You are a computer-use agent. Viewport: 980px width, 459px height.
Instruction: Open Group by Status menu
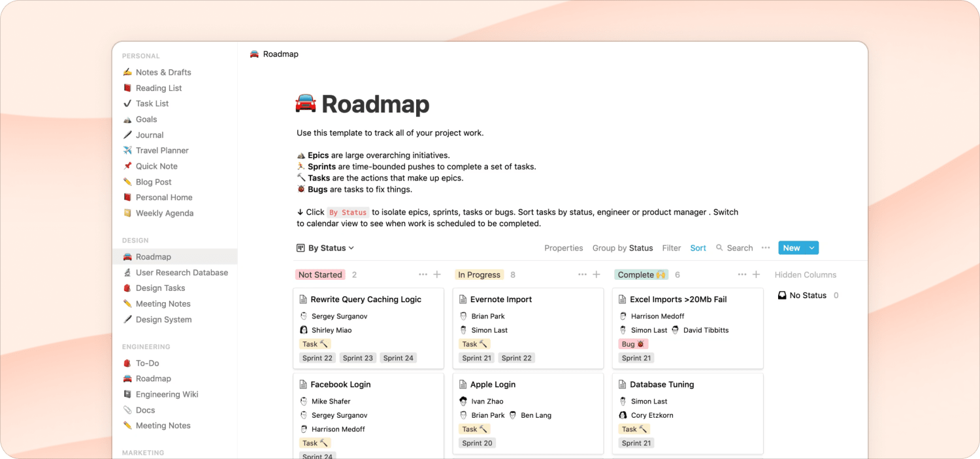(x=623, y=248)
